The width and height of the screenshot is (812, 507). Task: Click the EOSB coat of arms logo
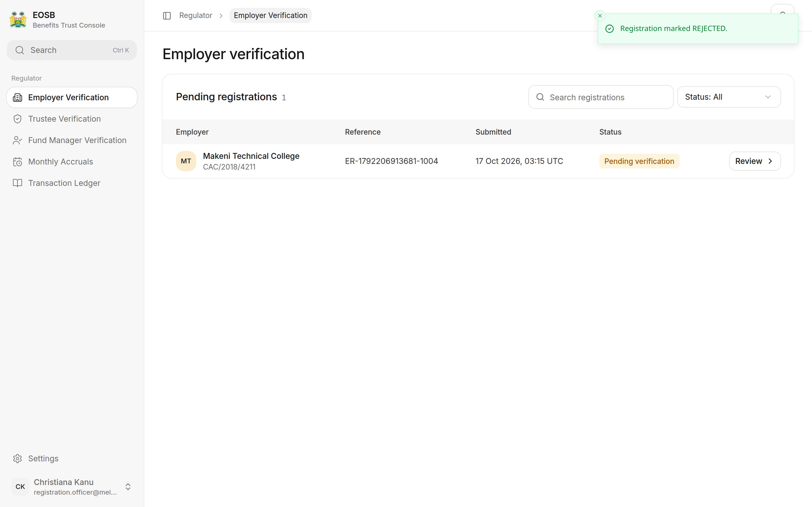(18, 20)
